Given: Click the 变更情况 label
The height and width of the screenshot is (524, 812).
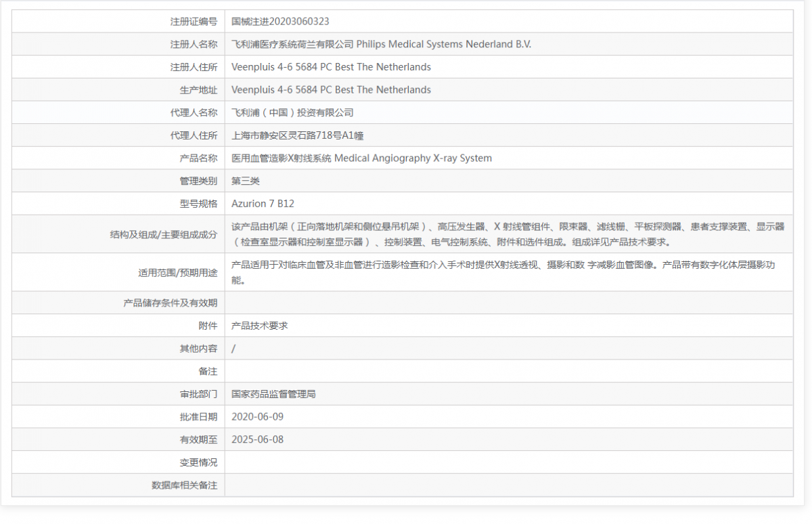Looking at the screenshot, I should (198, 462).
